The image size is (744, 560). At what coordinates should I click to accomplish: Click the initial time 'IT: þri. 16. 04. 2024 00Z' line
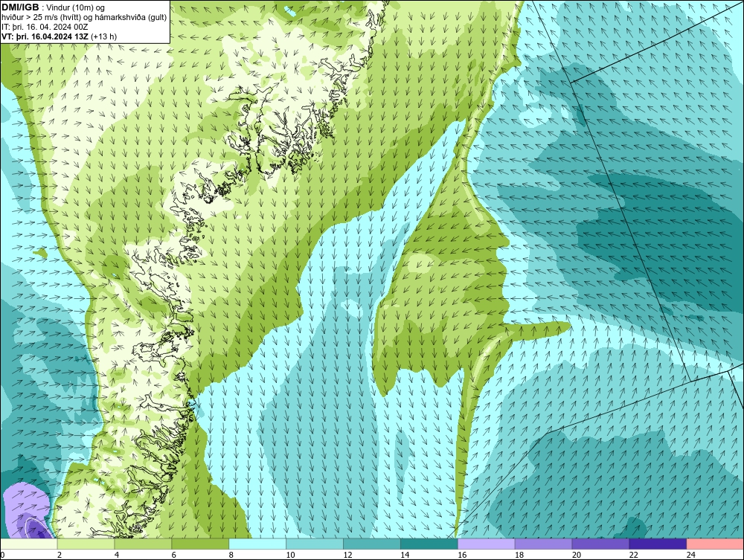click(x=45, y=27)
